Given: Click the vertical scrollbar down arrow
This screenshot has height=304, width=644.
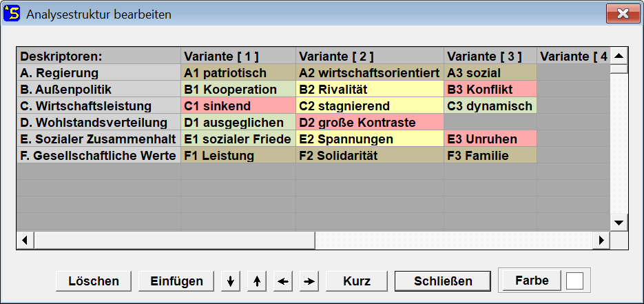Looking at the screenshot, I should coord(619,223).
